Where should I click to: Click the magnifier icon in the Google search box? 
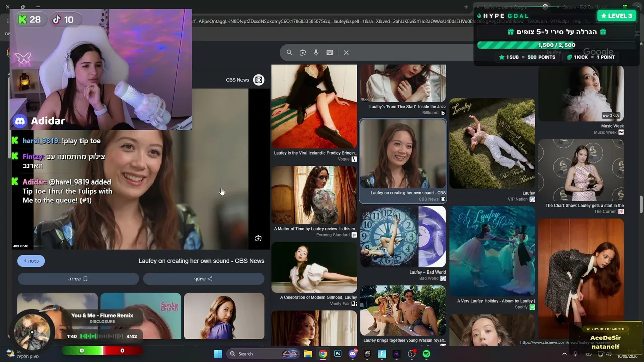289,52
